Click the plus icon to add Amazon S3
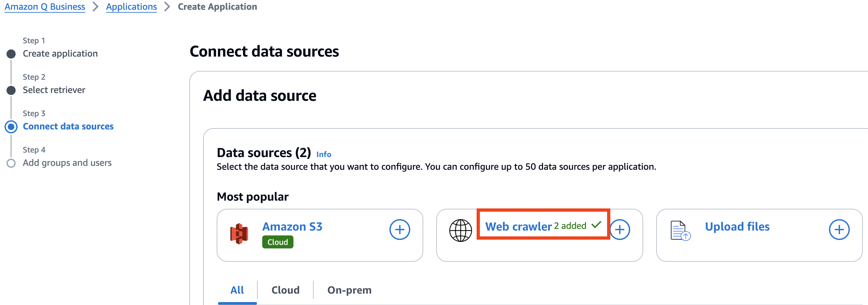868x305 pixels. 400,229
